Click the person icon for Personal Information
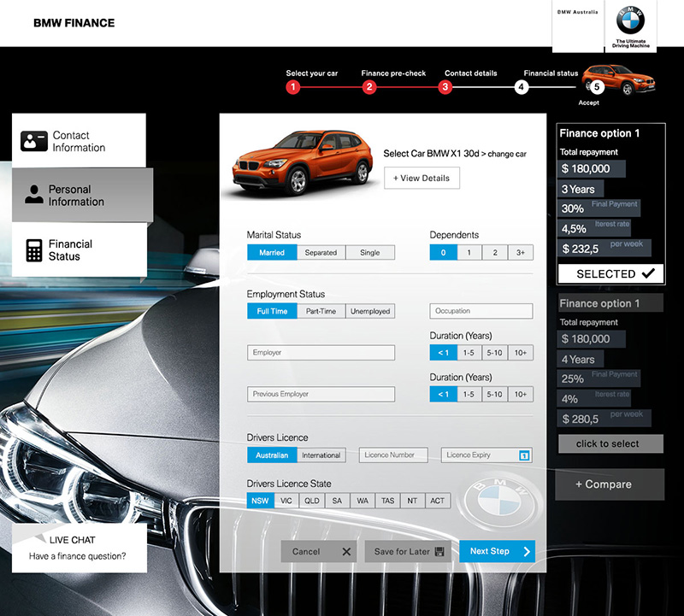Viewport: 684px width, 616px height. coord(34,195)
